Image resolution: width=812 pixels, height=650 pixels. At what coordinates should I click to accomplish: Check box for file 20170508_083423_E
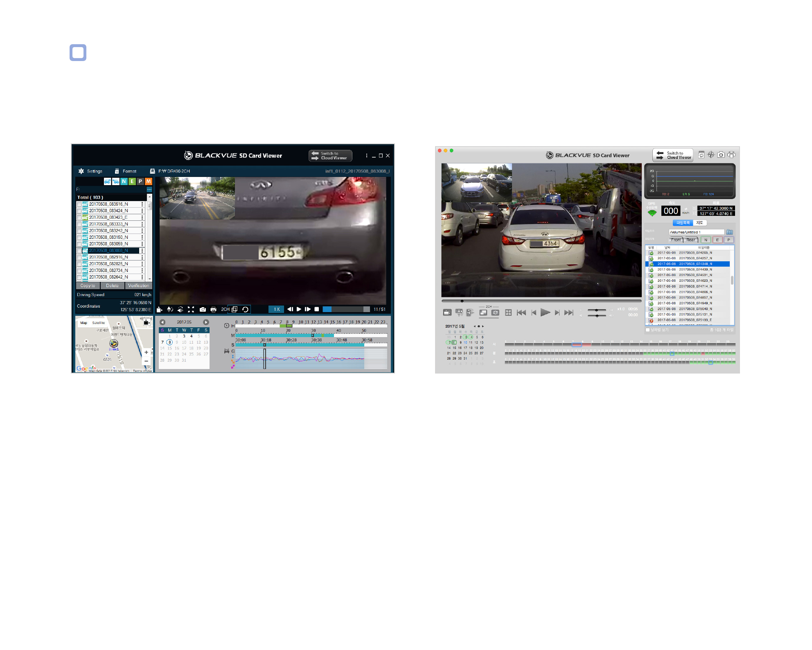(x=79, y=217)
